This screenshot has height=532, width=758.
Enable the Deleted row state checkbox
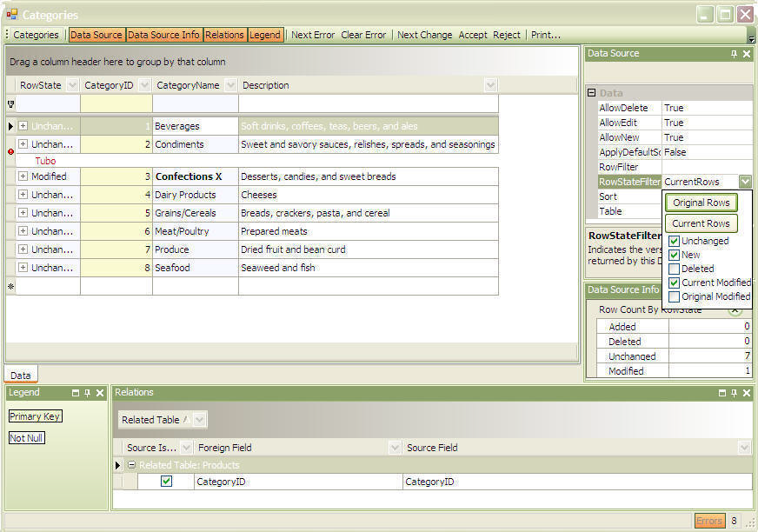coord(674,269)
